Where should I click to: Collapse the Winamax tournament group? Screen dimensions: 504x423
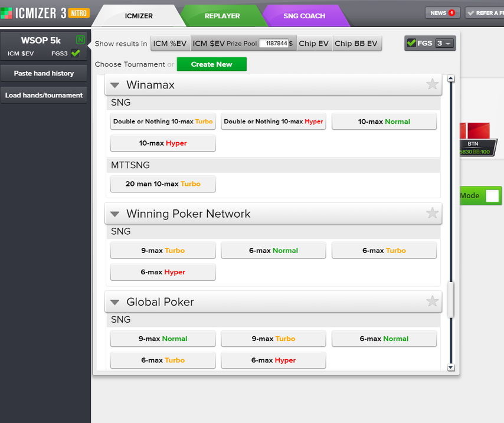[114, 85]
